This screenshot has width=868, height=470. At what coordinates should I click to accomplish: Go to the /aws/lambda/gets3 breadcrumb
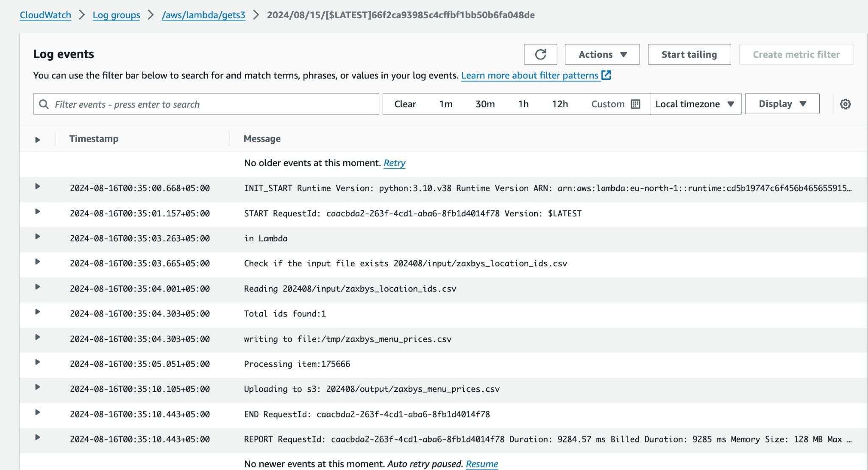pyautogui.click(x=203, y=15)
